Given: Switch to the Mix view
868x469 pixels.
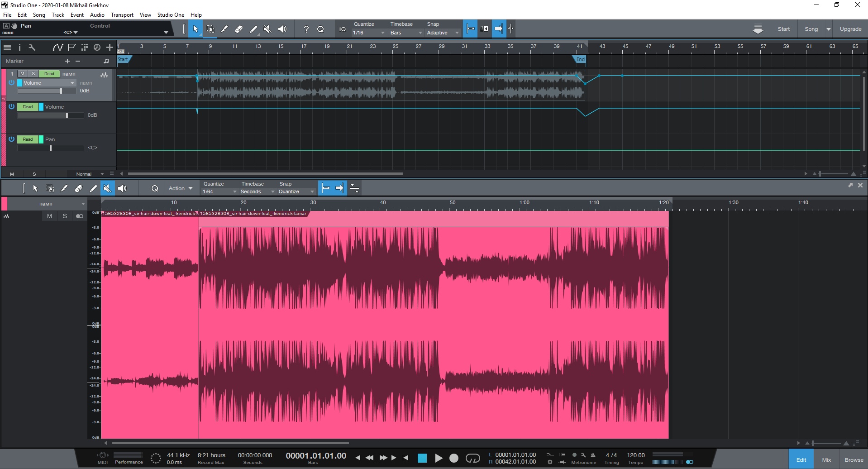Looking at the screenshot, I should pyautogui.click(x=826, y=459).
